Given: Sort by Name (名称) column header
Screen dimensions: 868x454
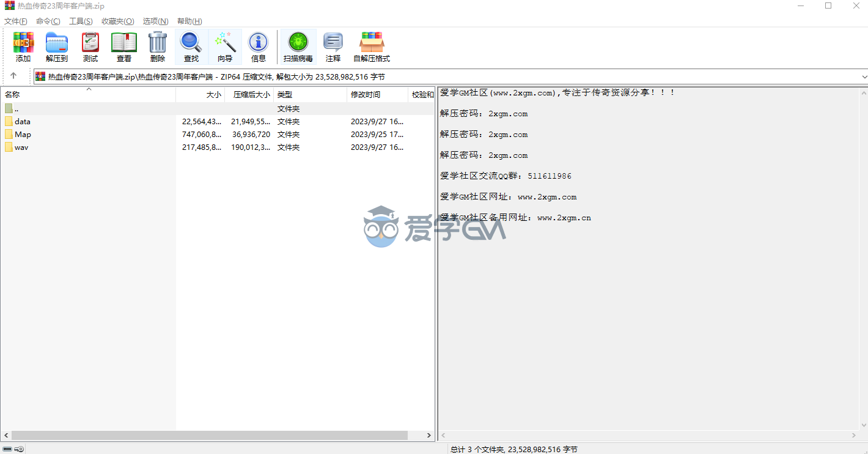Looking at the screenshot, I should pyautogui.click(x=88, y=95).
